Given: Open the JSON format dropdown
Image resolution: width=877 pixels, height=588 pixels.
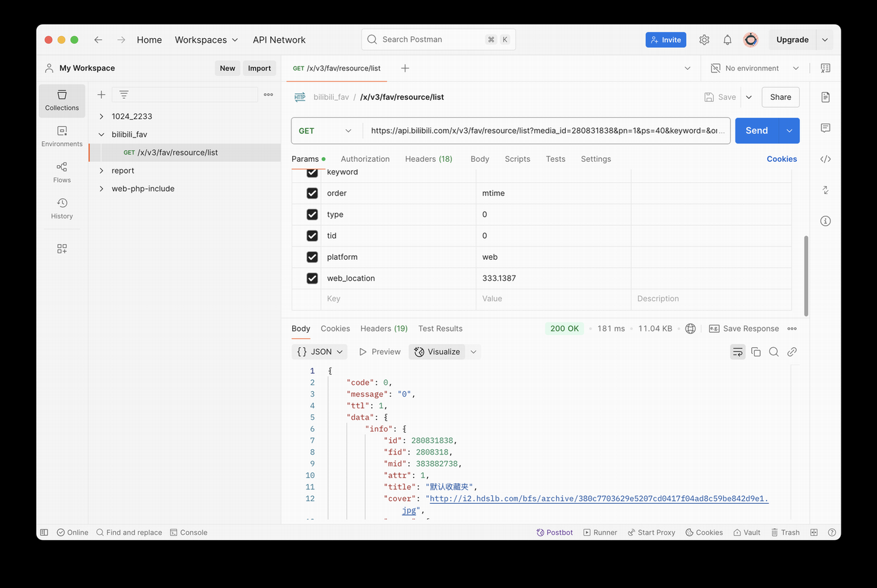Looking at the screenshot, I should click(x=319, y=352).
